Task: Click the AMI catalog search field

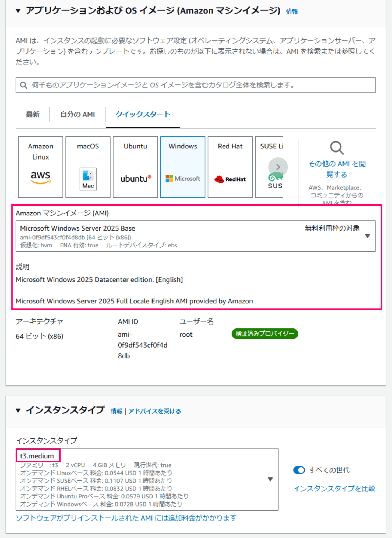Action: click(196, 85)
